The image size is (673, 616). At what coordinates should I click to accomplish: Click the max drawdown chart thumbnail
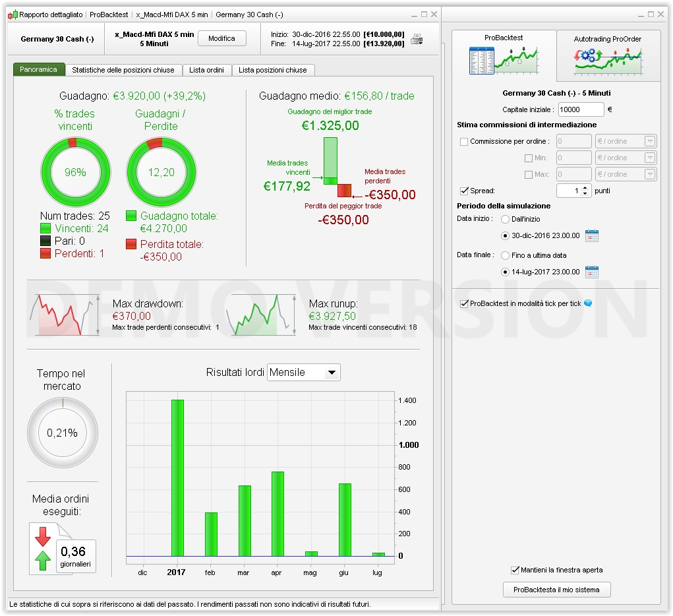(x=65, y=315)
